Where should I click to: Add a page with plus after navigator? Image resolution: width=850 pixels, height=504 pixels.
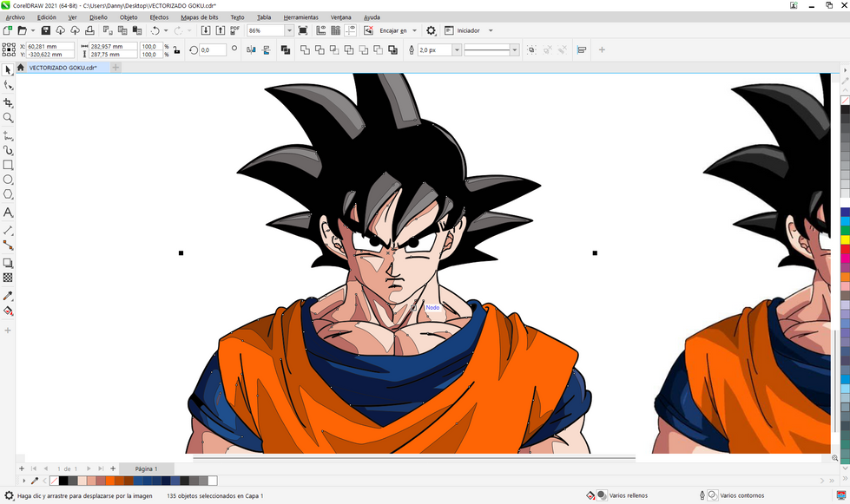(x=113, y=468)
